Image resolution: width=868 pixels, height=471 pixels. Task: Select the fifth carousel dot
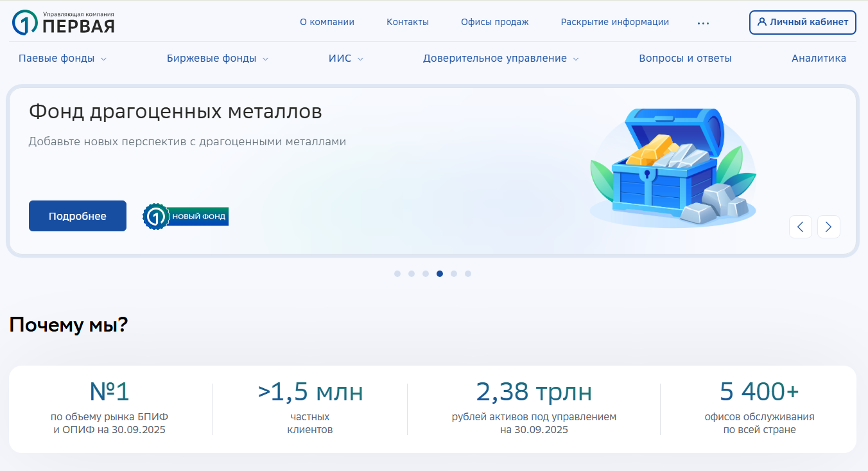(454, 274)
